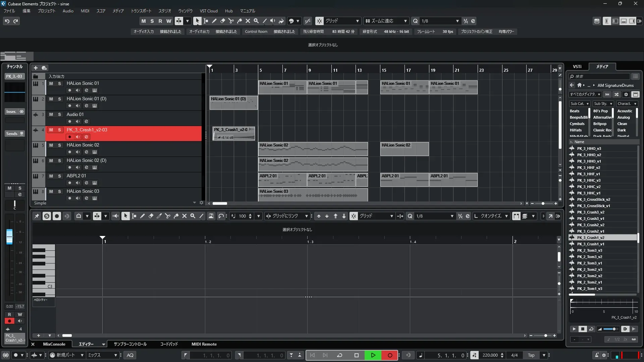This screenshot has height=362, width=644.
Task: Open the ズームに適応 dropdown
Action: click(x=405, y=21)
